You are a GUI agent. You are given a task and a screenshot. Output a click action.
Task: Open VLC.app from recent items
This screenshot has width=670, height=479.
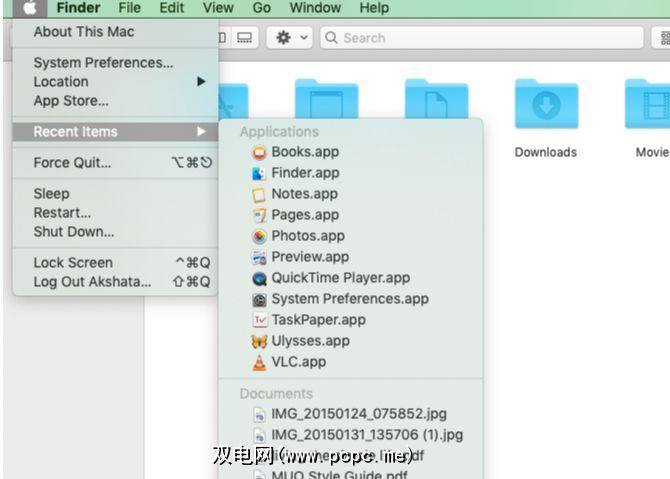(x=350, y=361)
